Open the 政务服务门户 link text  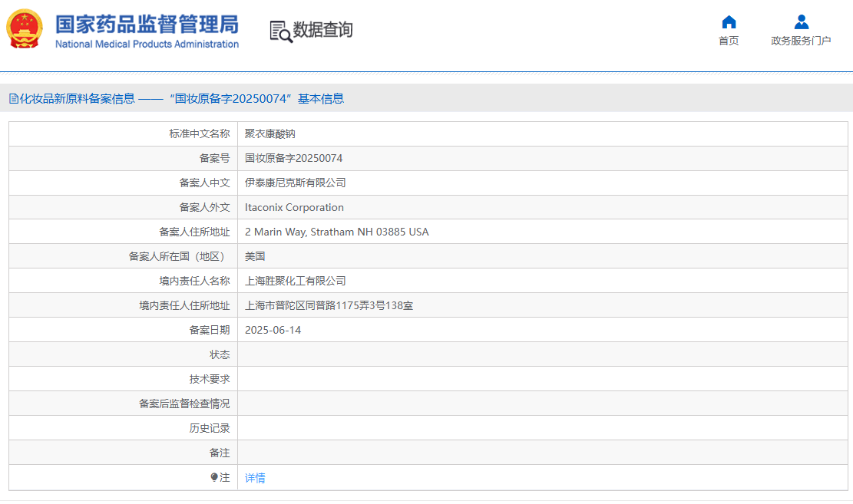pos(801,41)
